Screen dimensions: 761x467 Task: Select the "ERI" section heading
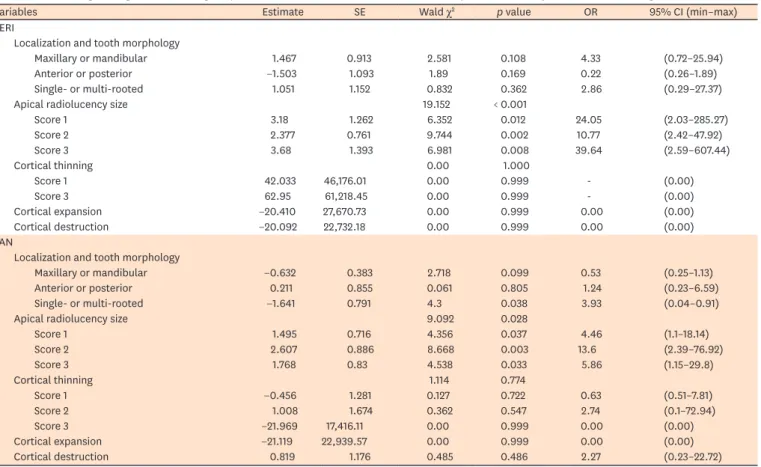pyautogui.click(x=7, y=28)
